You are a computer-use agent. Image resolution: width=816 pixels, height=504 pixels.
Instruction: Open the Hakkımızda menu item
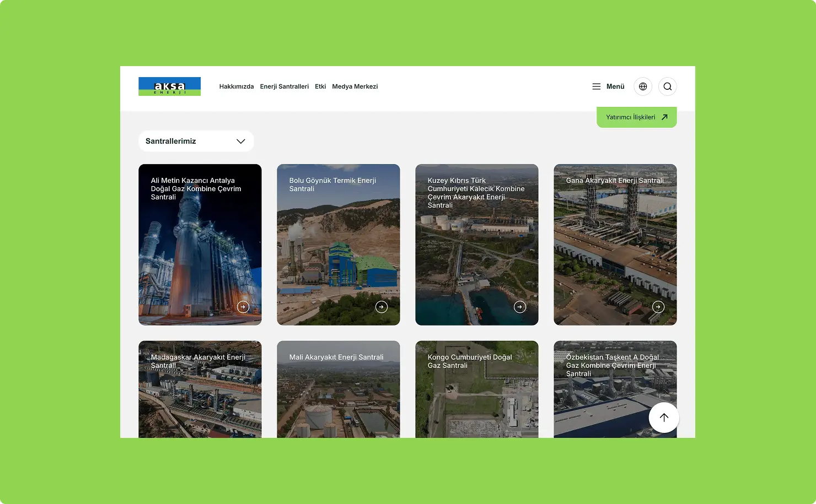[x=237, y=86]
